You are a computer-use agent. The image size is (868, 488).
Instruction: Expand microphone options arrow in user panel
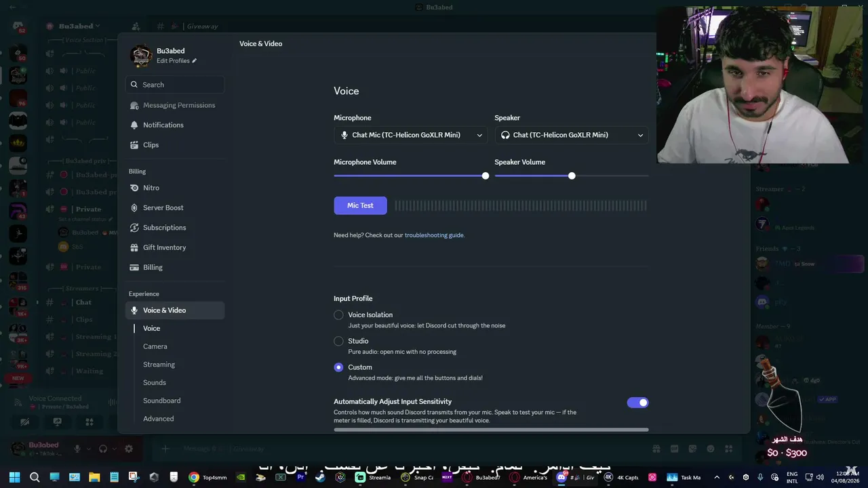[88, 449]
